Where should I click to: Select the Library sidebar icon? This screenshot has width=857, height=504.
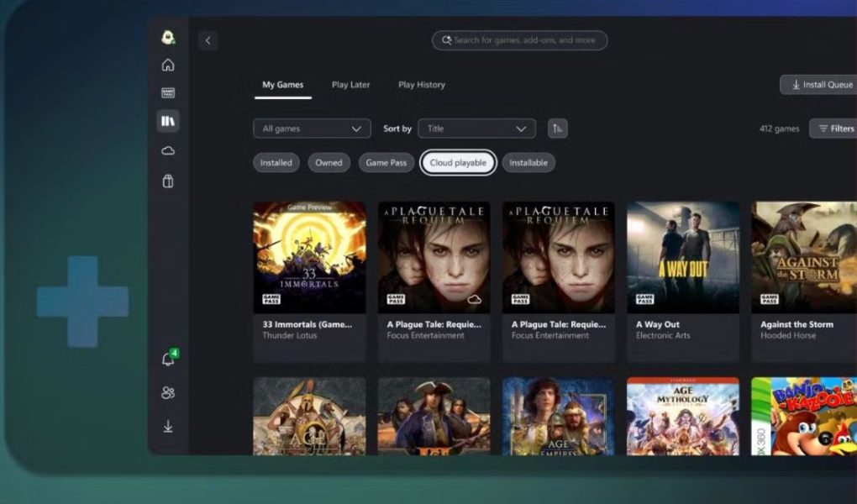pyautogui.click(x=168, y=121)
